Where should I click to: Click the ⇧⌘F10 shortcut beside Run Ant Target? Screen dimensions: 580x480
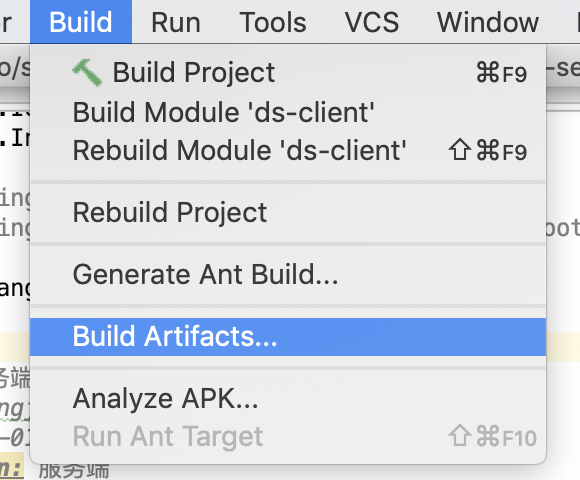click(x=492, y=437)
